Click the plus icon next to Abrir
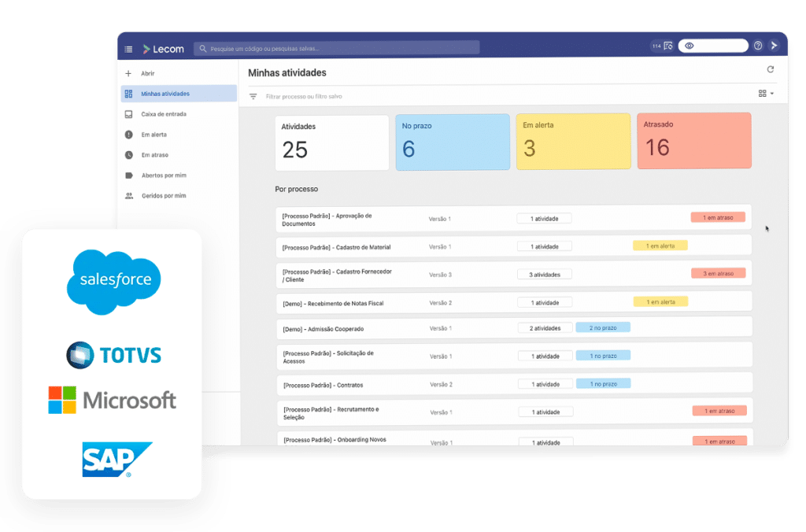This screenshot has width=806, height=532. point(128,73)
